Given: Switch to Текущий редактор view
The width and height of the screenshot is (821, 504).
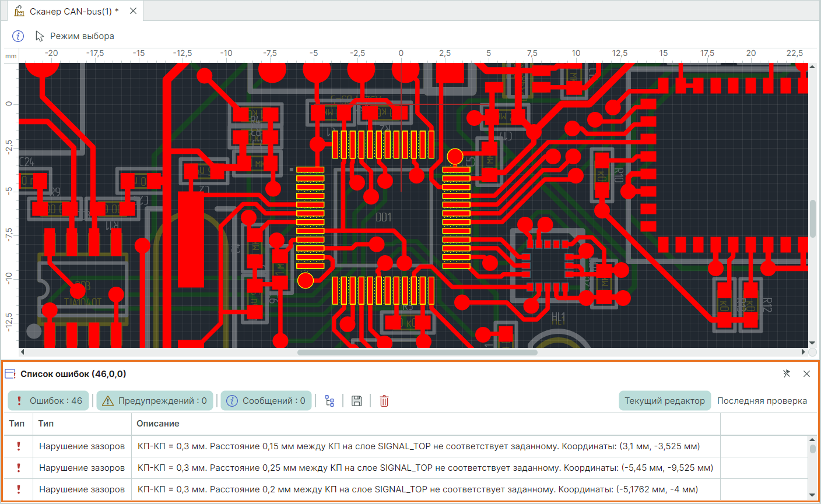Looking at the screenshot, I should point(664,401).
